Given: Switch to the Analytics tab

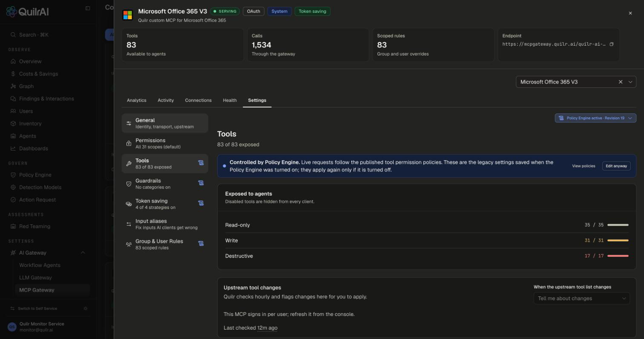Looking at the screenshot, I should [x=137, y=100].
